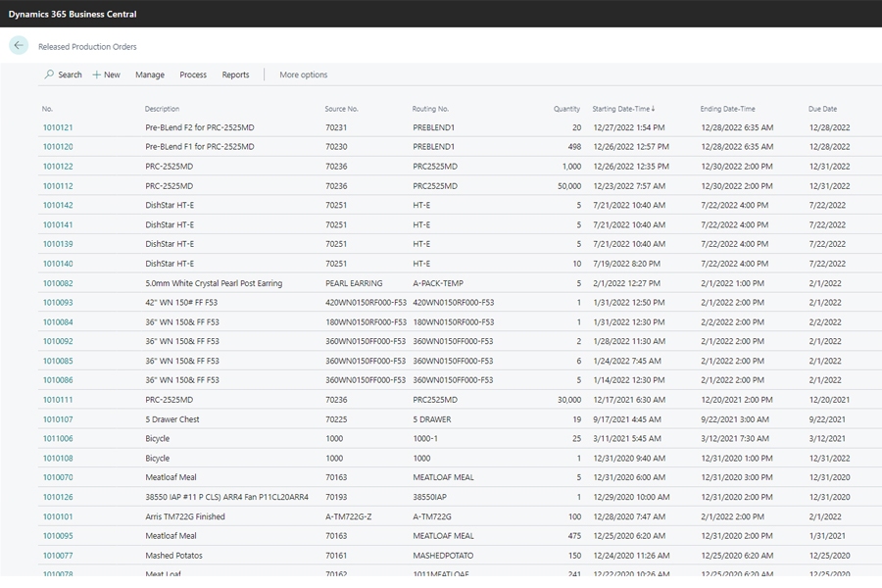
Task: Select due date 1/31/2021
Action: tap(827, 536)
